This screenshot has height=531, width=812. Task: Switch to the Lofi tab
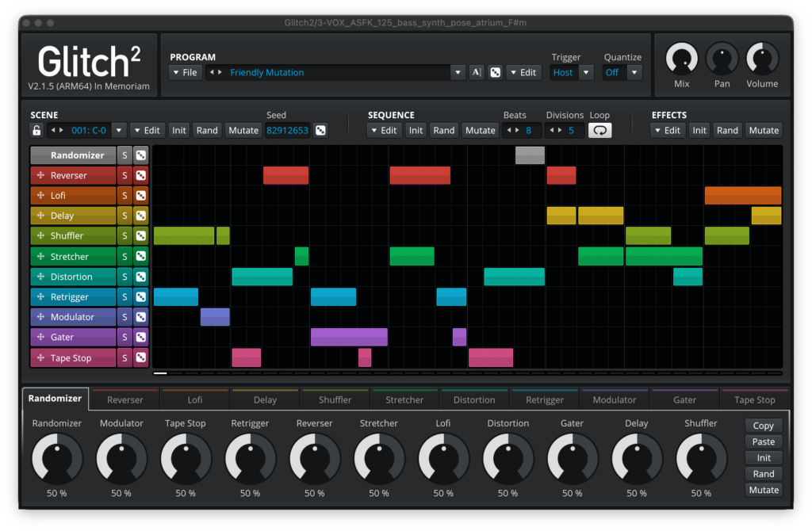195,399
